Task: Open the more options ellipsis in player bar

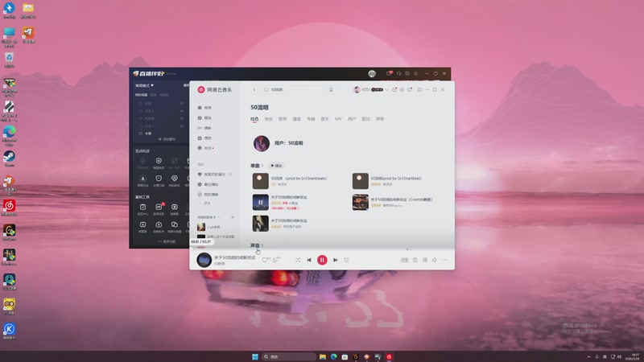Action: click(x=445, y=260)
